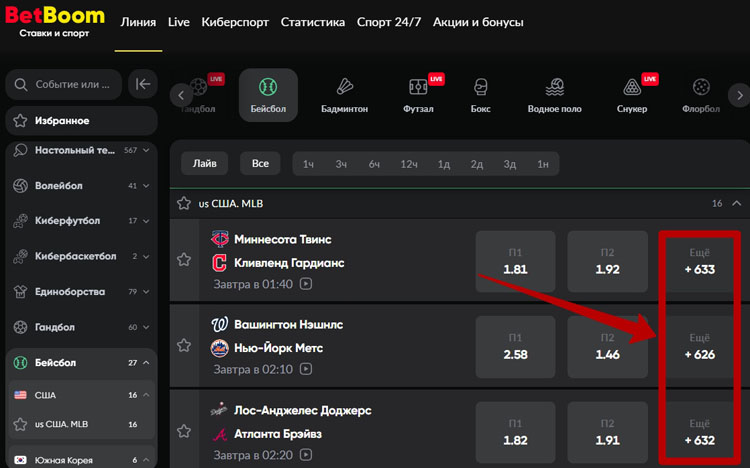Image resolution: width=750 pixels, height=468 pixels.
Task: Click the volleyball icon in sidebar
Action: click(x=20, y=186)
